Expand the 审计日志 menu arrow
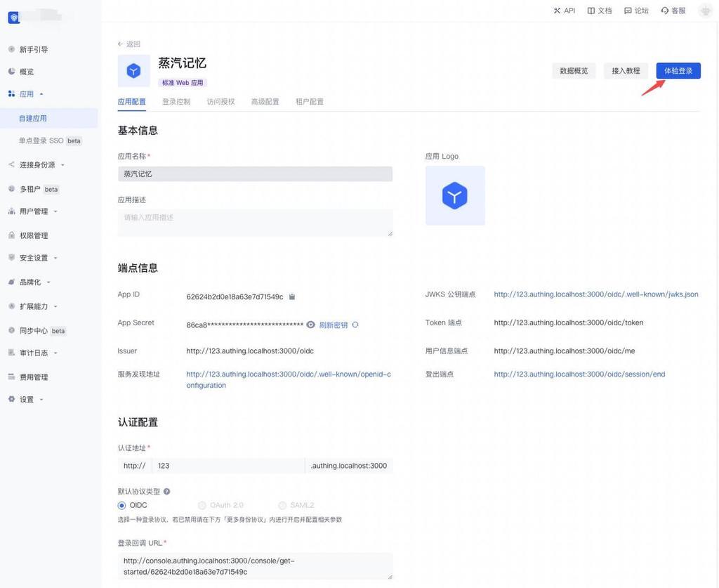The height and width of the screenshot is (588, 719). [55, 353]
